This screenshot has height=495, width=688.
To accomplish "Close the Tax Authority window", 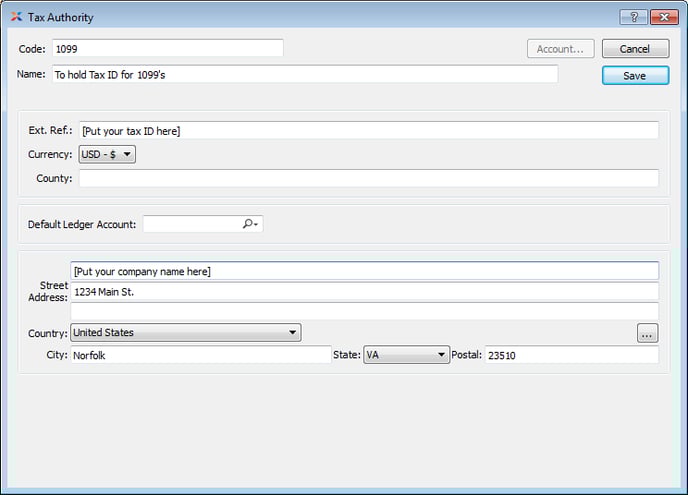I will click(x=664, y=17).
